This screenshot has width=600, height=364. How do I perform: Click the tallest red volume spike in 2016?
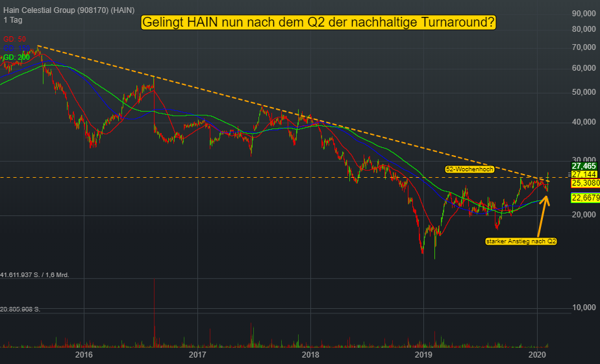click(154, 313)
